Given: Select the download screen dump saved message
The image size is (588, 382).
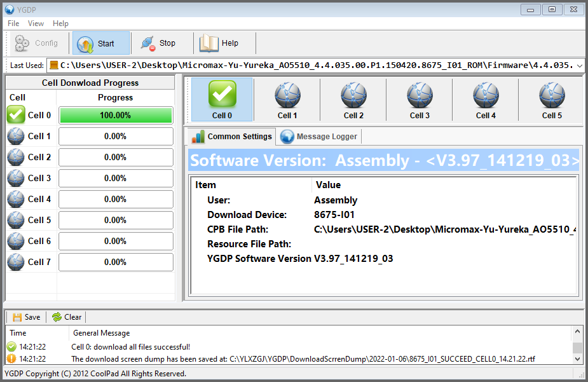Looking at the screenshot, I should (303, 358).
